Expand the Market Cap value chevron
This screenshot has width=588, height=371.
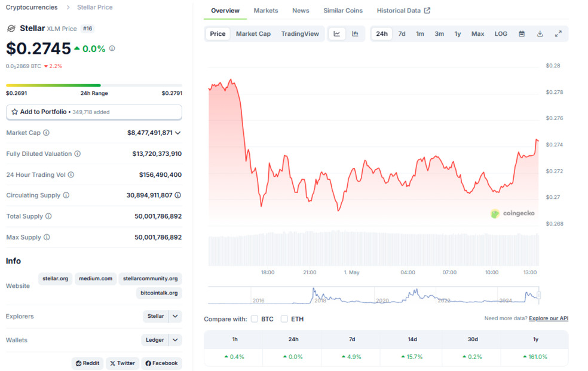[177, 133]
